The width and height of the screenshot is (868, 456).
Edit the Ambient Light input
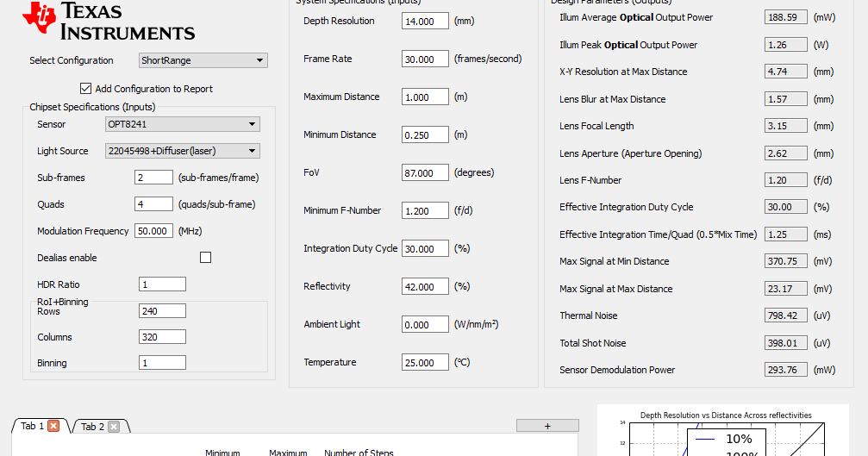tap(425, 325)
